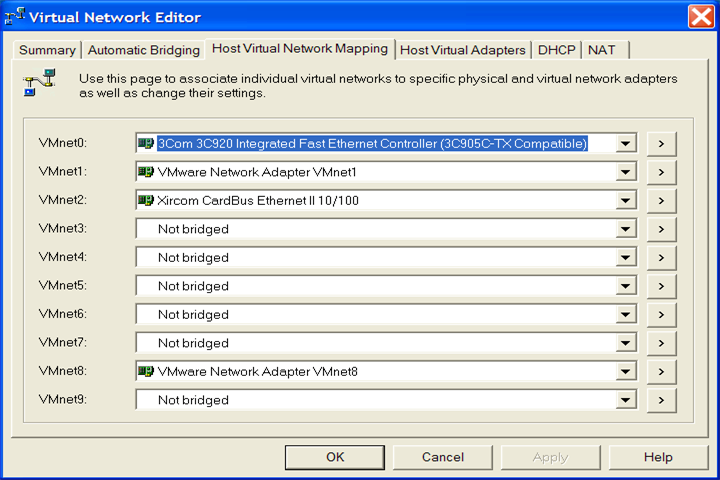Click the VMnet0 '>' settings button
Image resolution: width=720 pixels, height=480 pixels.
661,144
